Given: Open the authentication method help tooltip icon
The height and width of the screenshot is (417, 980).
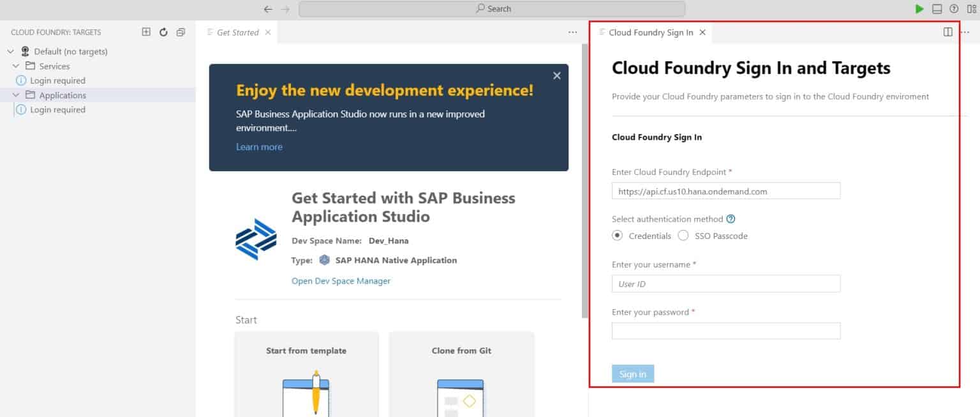Looking at the screenshot, I should (x=731, y=218).
